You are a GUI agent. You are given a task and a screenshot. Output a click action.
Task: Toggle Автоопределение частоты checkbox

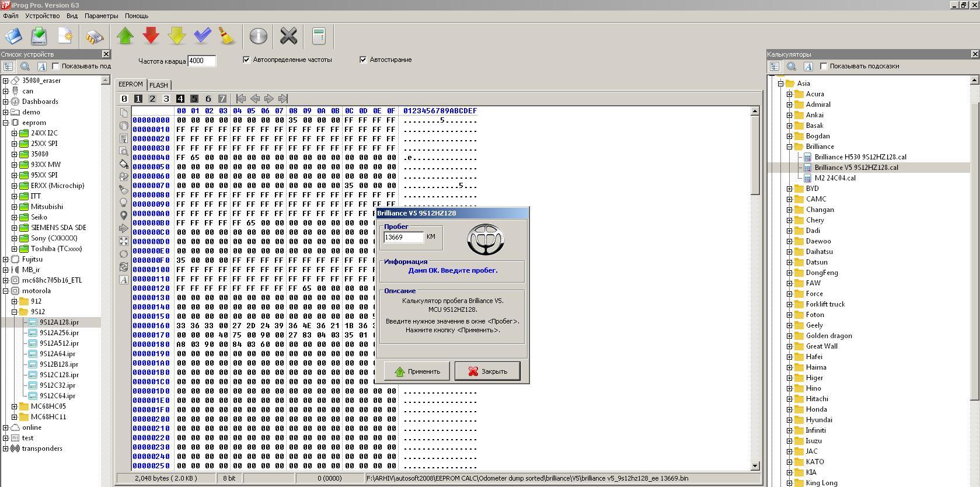[246, 60]
